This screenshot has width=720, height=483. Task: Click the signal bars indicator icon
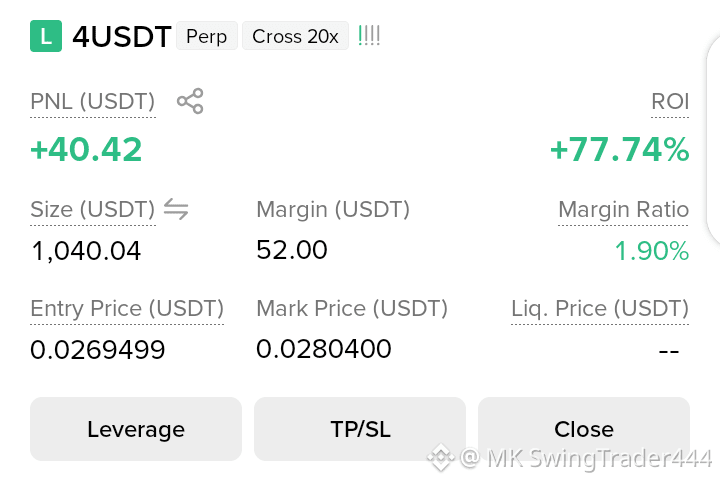click(x=369, y=35)
